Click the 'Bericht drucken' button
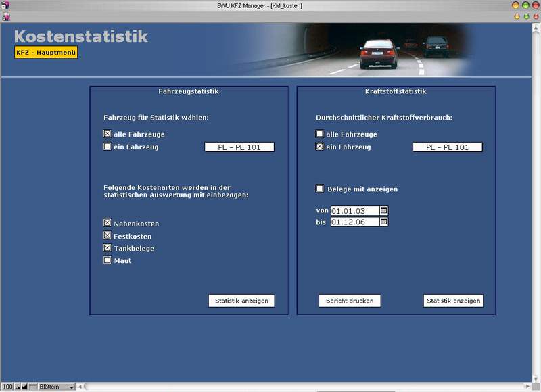Image resolution: width=541 pixels, height=392 pixels. (x=350, y=301)
